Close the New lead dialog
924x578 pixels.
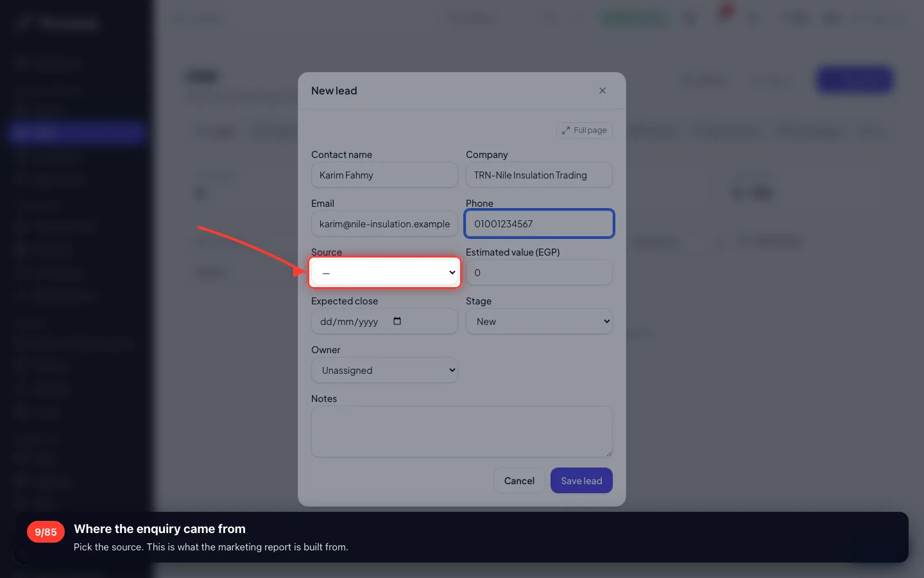click(603, 91)
